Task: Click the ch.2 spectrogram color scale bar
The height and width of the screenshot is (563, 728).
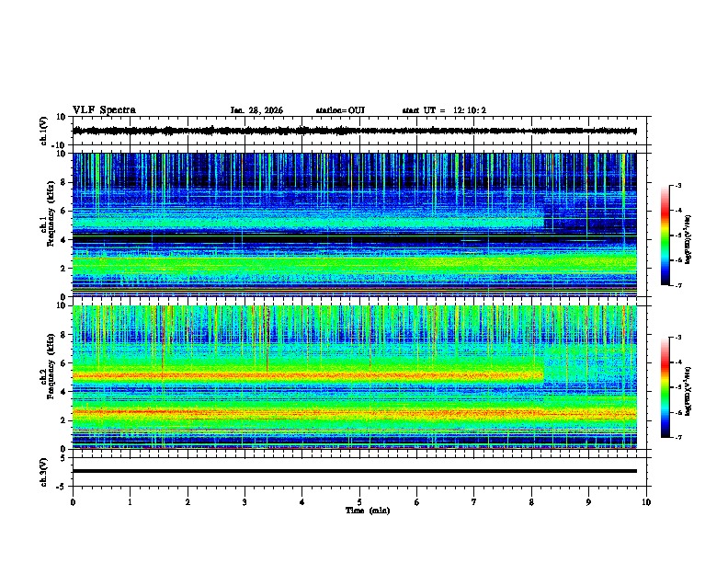Action: click(665, 387)
